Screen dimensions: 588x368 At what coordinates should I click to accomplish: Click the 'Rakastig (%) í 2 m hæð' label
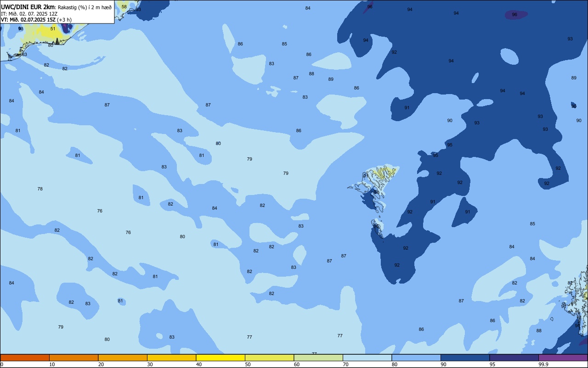click(85, 7)
